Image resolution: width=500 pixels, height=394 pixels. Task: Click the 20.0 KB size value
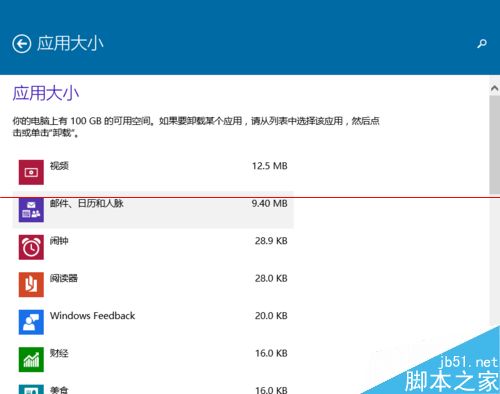271,316
